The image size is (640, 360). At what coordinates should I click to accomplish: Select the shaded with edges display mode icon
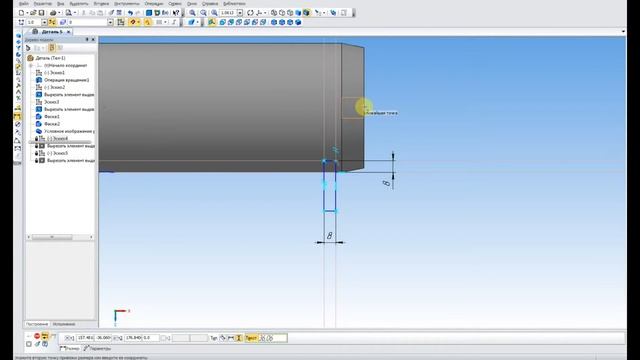point(307,13)
